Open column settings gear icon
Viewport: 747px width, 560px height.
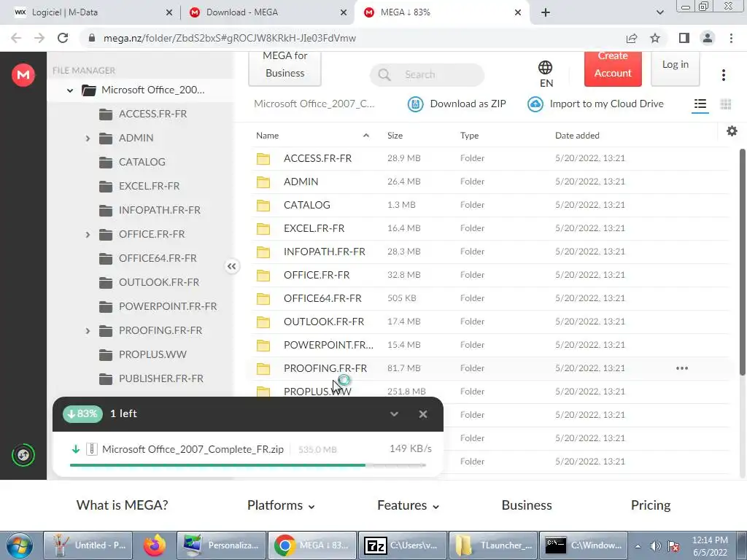[x=732, y=131]
